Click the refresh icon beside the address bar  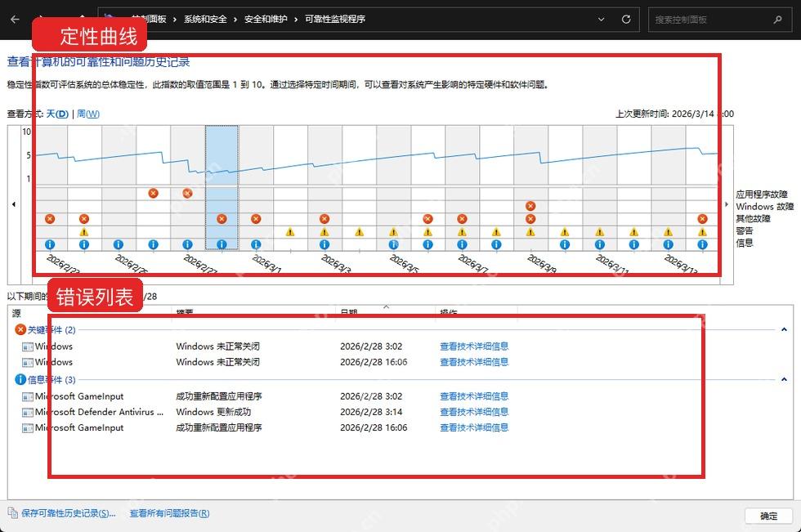[x=626, y=20]
